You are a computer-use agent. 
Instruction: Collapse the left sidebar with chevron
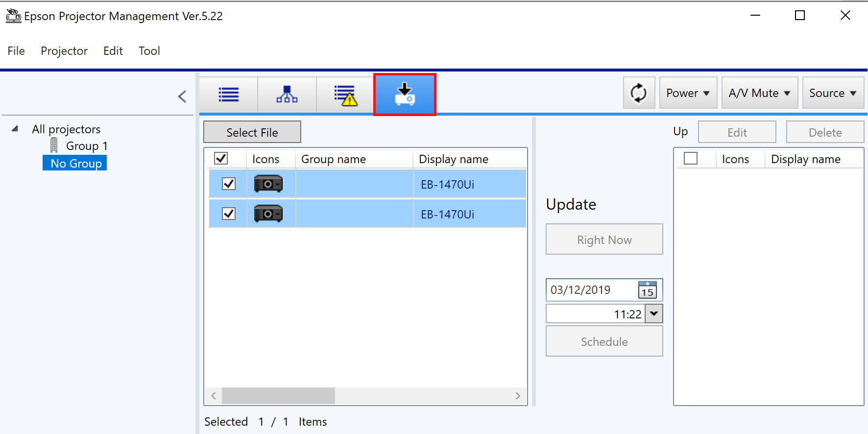pyautogui.click(x=182, y=96)
